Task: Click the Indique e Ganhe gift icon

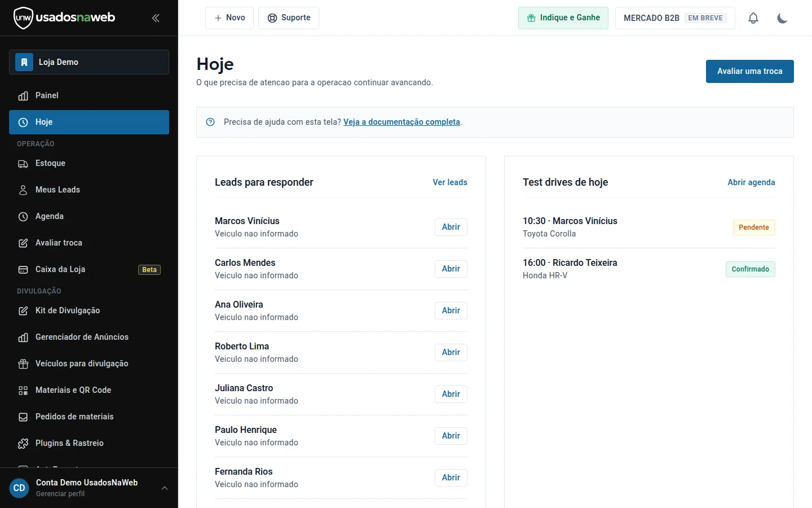Action: [531, 18]
